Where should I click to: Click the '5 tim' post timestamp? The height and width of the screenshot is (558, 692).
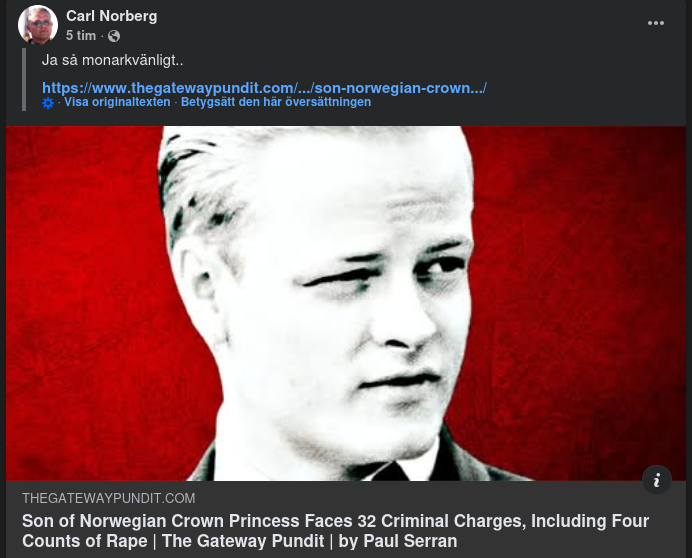(x=81, y=35)
